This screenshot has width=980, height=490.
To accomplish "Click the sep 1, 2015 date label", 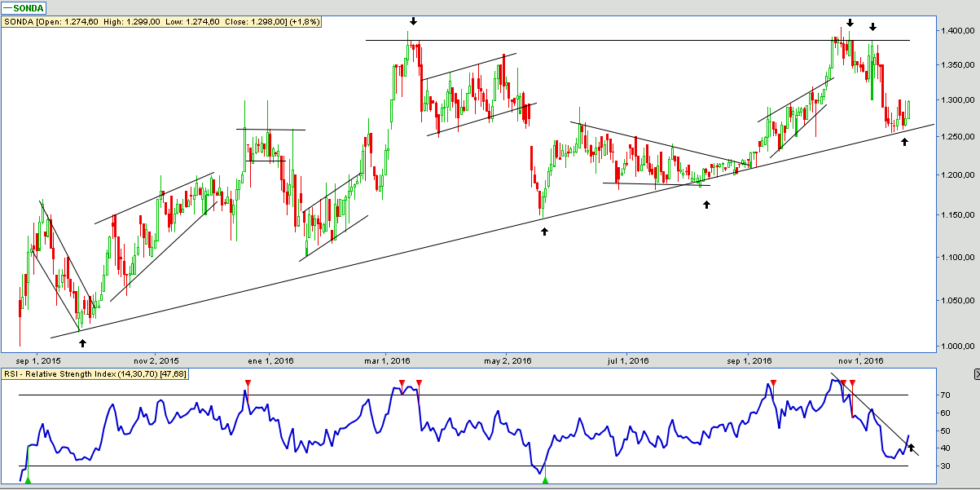I will click(x=38, y=360).
